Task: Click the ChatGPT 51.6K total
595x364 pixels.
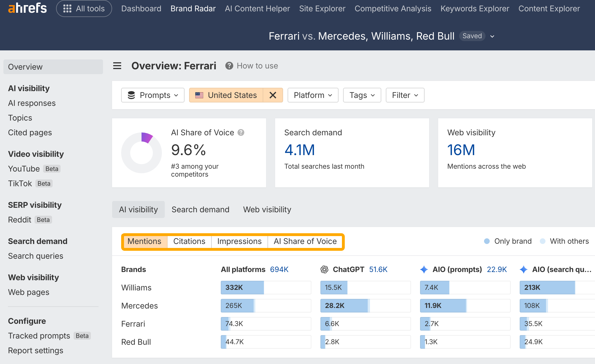Action: [378, 269]
